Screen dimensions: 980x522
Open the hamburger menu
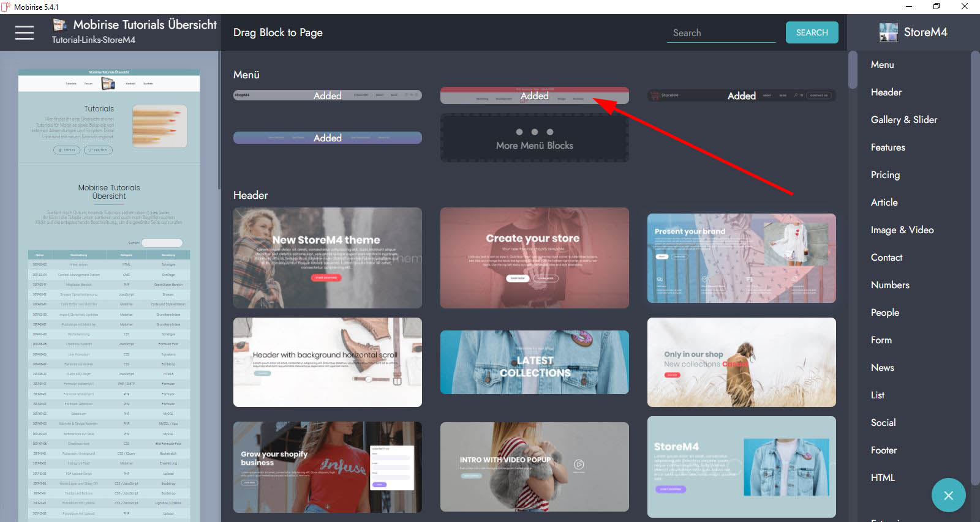click(x=24, y=32)
